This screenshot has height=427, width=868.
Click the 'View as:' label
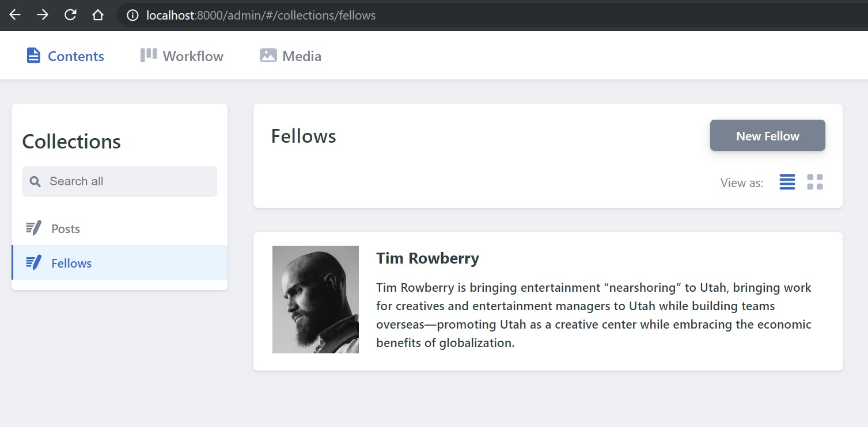pos(742,183)
